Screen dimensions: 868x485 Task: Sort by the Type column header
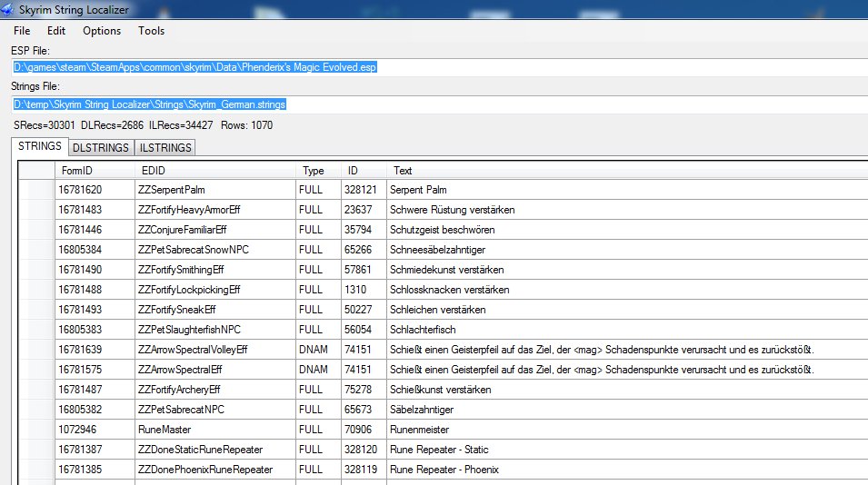click(317, 171)
